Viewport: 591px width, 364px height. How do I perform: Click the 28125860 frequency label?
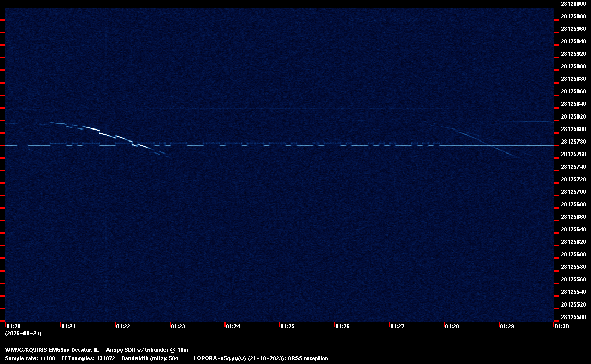click(x=573, y=91)
